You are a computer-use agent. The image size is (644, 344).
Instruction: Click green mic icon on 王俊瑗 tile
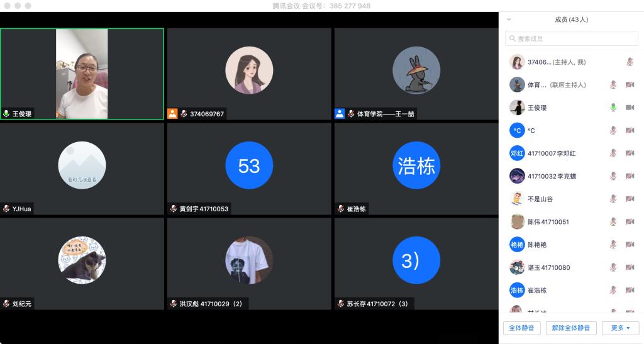click(x=6, y=114)
